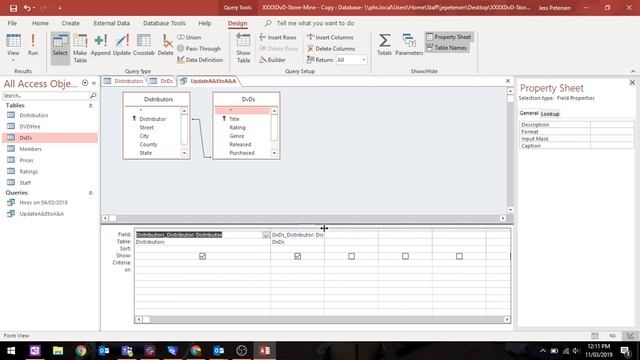Switch to the External Data tab
The width and height of the screenshot is (640, 360).
coord(111,23)
